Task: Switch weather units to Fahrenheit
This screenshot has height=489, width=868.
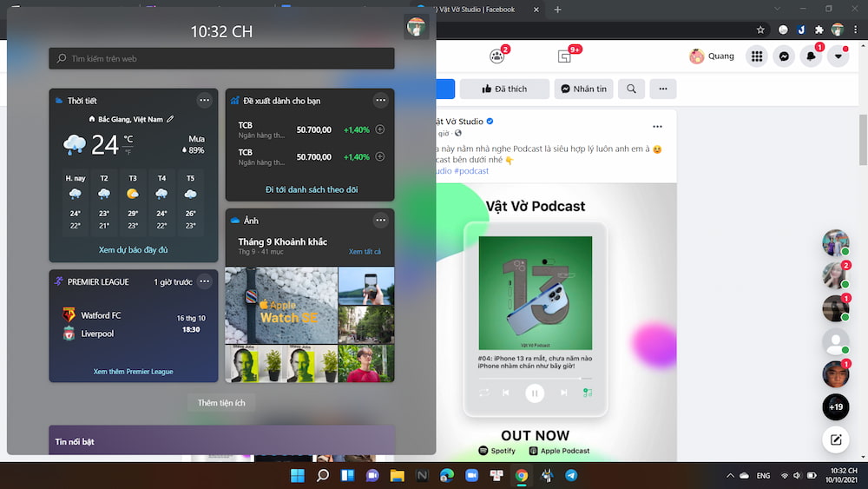Action: coord(128,152)
